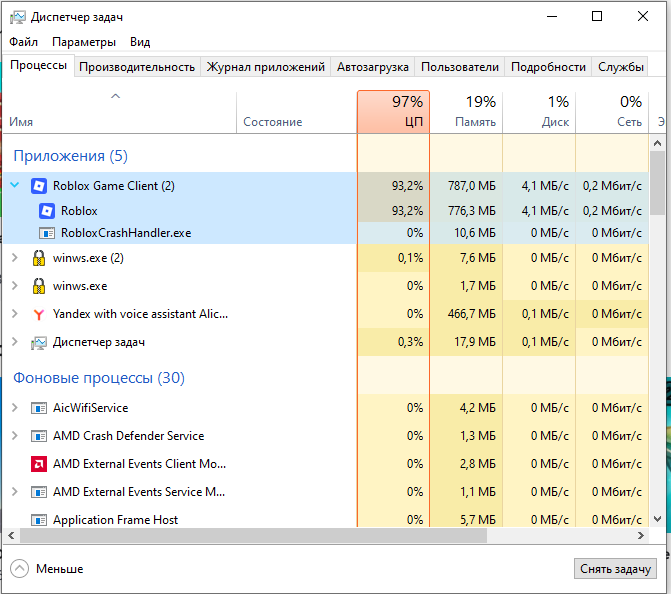Open the Подробности tab

tap(548, 67)
